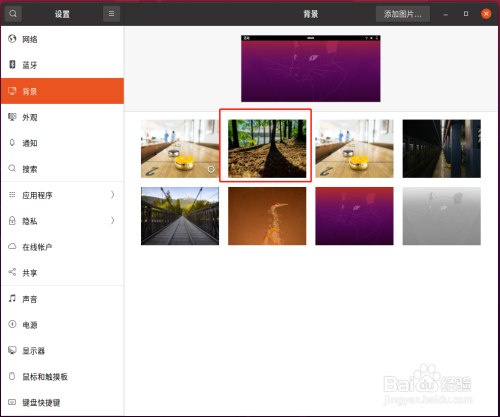Expand the 应用程序 chevron arrow
The image size is (500, 417).
(x=113, y=195)
